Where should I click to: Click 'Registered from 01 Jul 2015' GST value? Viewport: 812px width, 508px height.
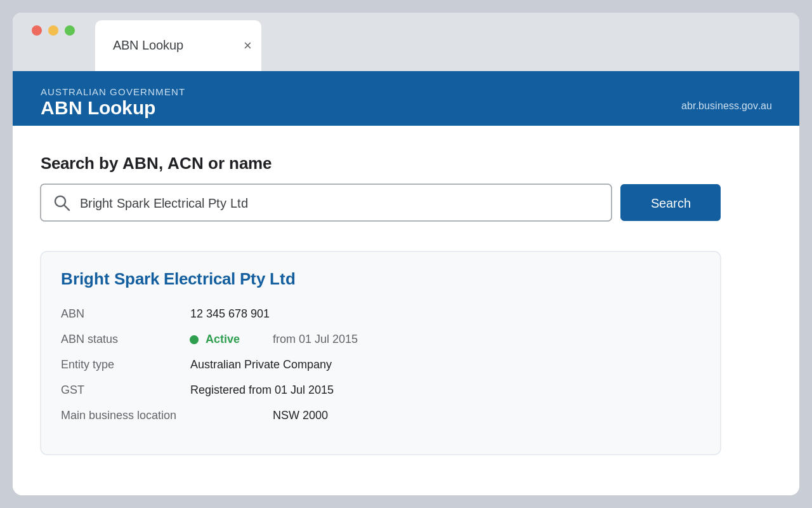coord(262,390)
